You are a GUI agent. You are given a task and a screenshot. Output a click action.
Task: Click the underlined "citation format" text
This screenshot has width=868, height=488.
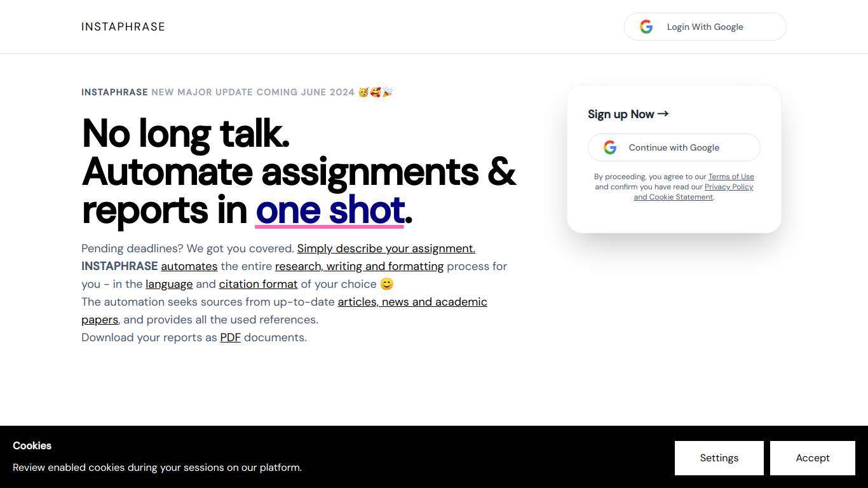pyautogui.click(x=258, y=284)
